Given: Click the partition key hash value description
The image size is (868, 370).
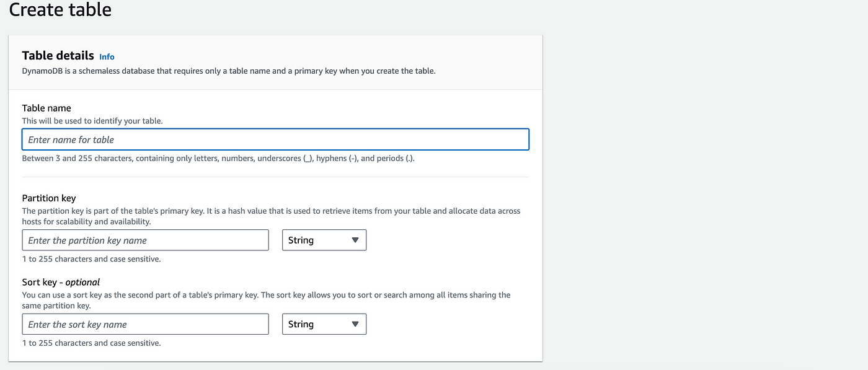Looking at the screenshot, I should pyautogui.click(x=271, y=216).
